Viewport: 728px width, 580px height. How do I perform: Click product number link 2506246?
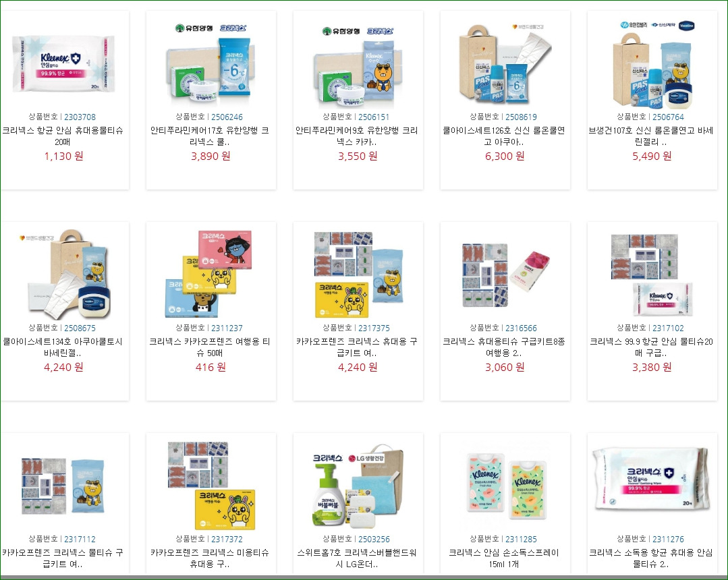point(227,117)
